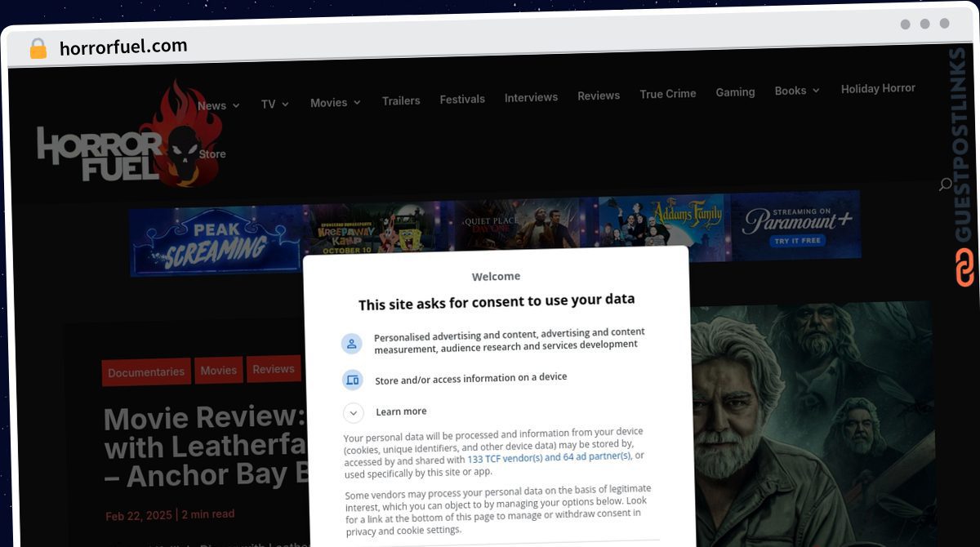Open the News dropdown menu
Viewport: 980px width, 547px height.
click(x=218, y=105)
